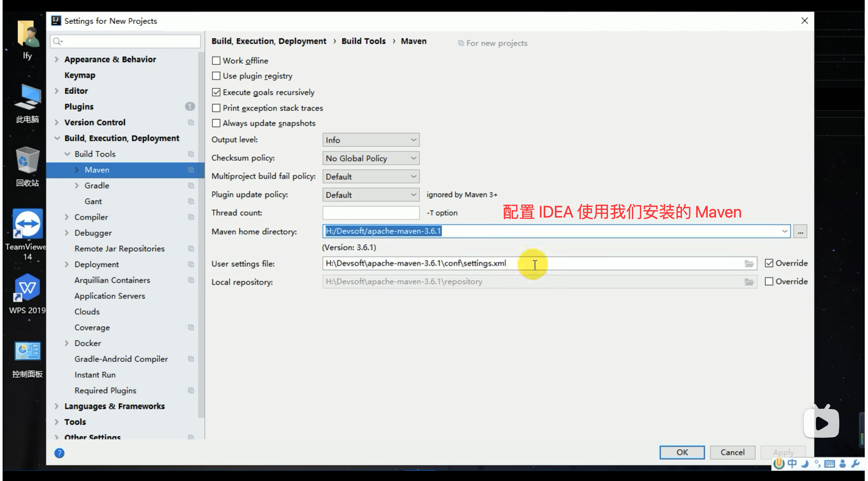Click folder icon in Local repository field
Viewport: 868px width, 481px height.
[x=748, y=282]
